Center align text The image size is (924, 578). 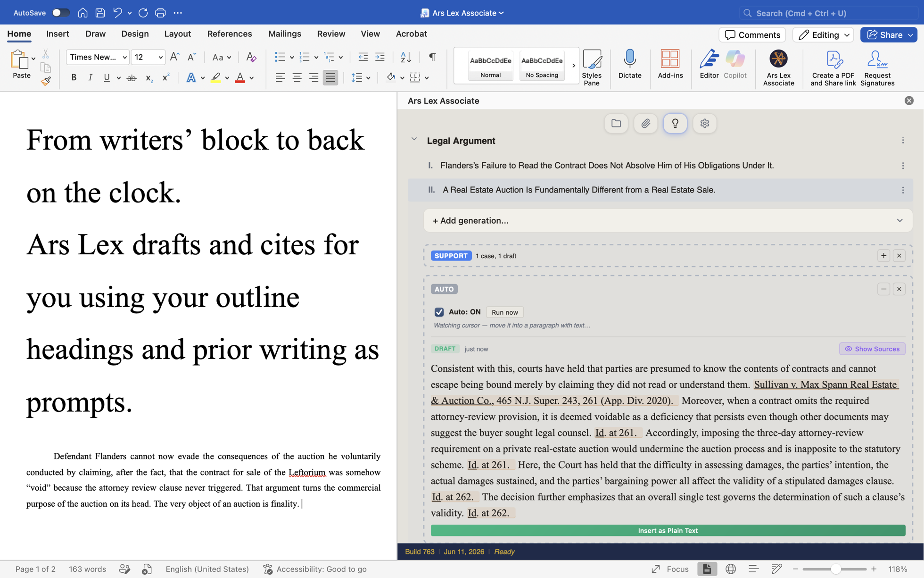pos(297,78)
